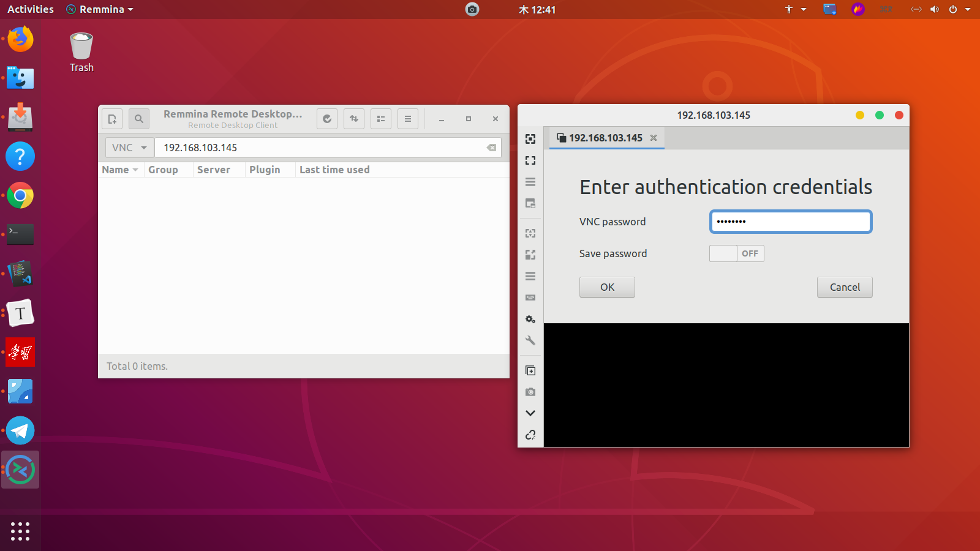Click the 'Total 0 items.' status text
Viewport: 980px width, 551px height.
pos(137,366)
